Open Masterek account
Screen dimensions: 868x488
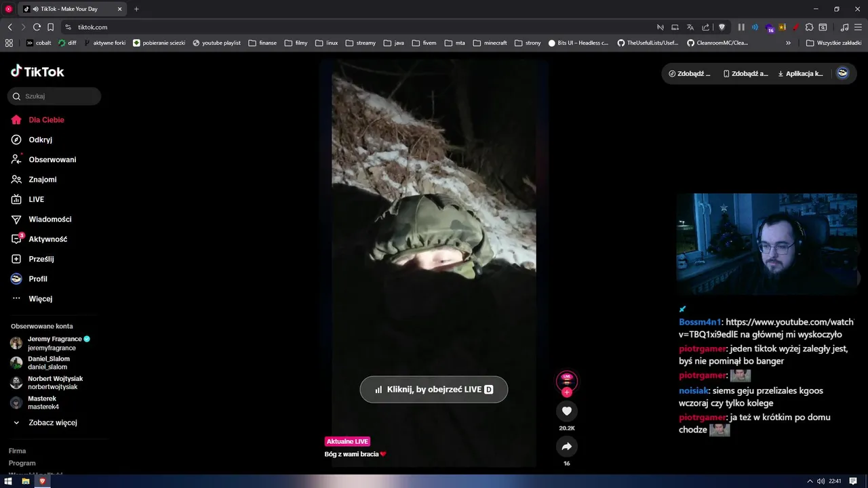tap(35, 403)
